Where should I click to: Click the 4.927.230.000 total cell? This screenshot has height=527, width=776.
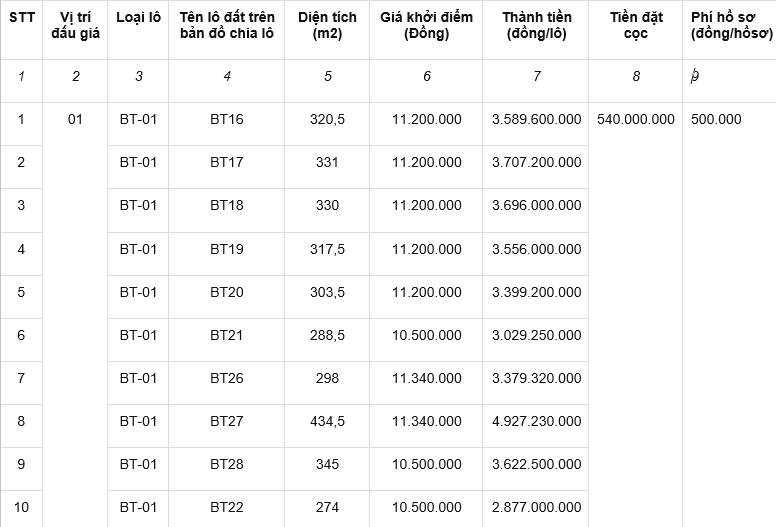536,426
